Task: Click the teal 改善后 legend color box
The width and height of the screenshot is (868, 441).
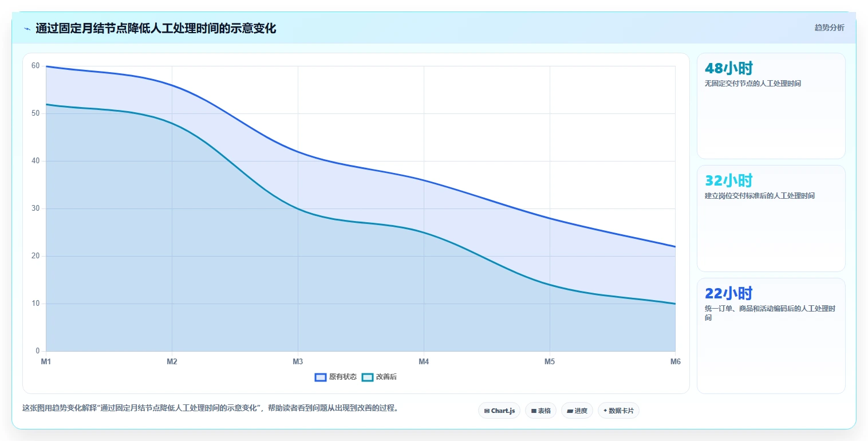Action: tap(368, 377)
